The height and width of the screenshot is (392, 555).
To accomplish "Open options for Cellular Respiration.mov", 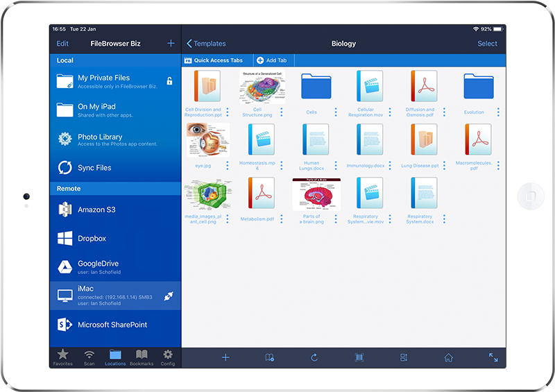I will point(390,112).
